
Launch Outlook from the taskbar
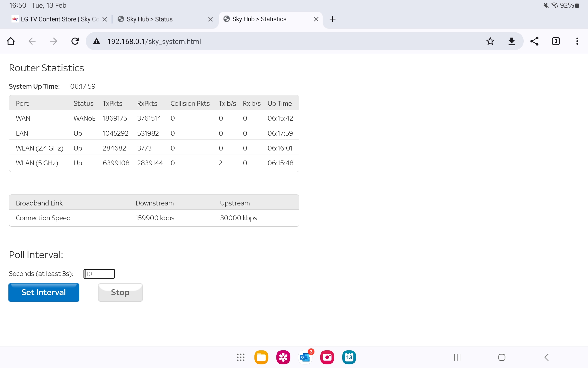tap(305, 357)
